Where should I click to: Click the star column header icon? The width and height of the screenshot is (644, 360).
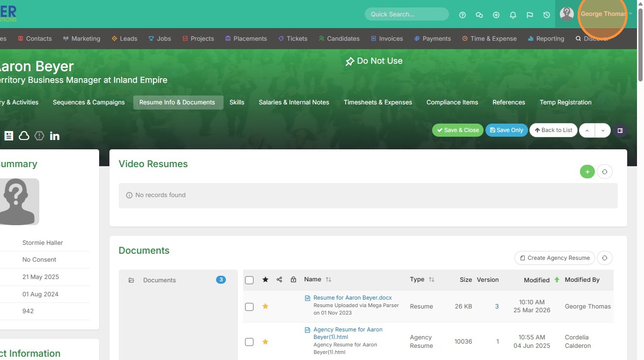tap(265, 279)
